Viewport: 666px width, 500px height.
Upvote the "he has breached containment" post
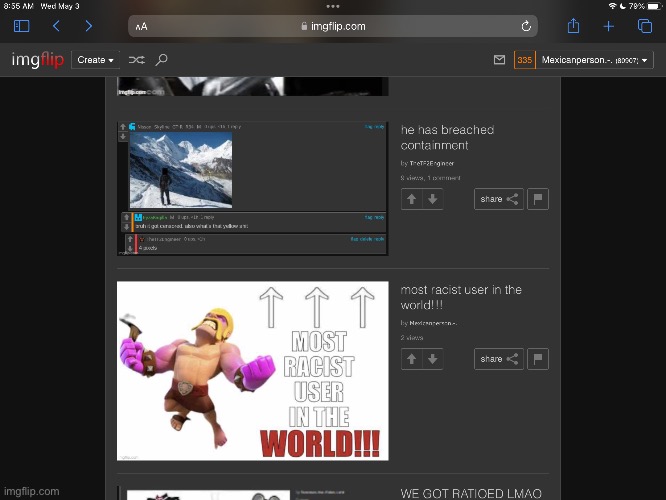(411, 199)
